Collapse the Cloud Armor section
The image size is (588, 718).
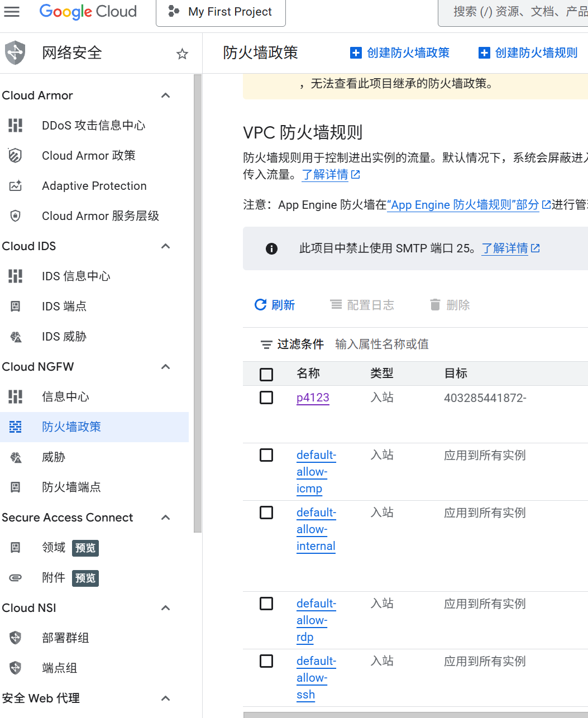165,95
